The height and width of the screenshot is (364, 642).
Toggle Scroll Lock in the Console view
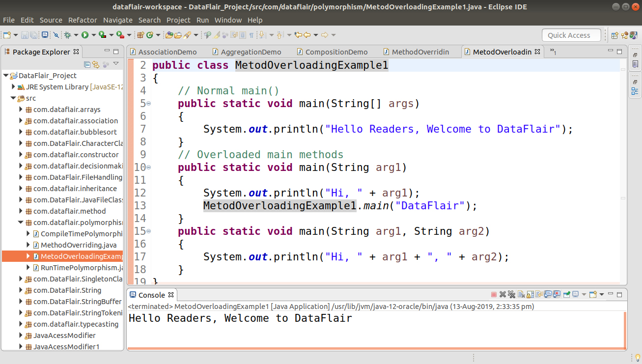click(530, 294)
